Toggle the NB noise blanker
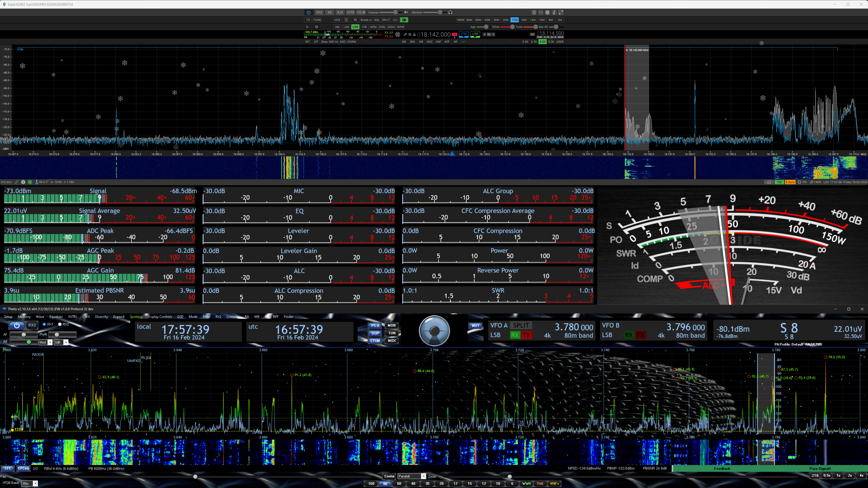The width and height of the screenshot is (868, 488). (x=404, y=42)
